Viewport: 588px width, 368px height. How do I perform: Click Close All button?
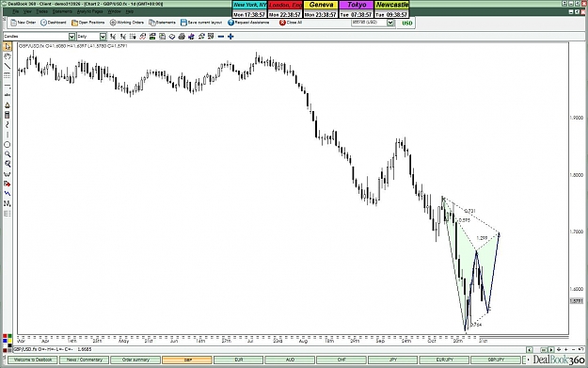coord(291,23)
